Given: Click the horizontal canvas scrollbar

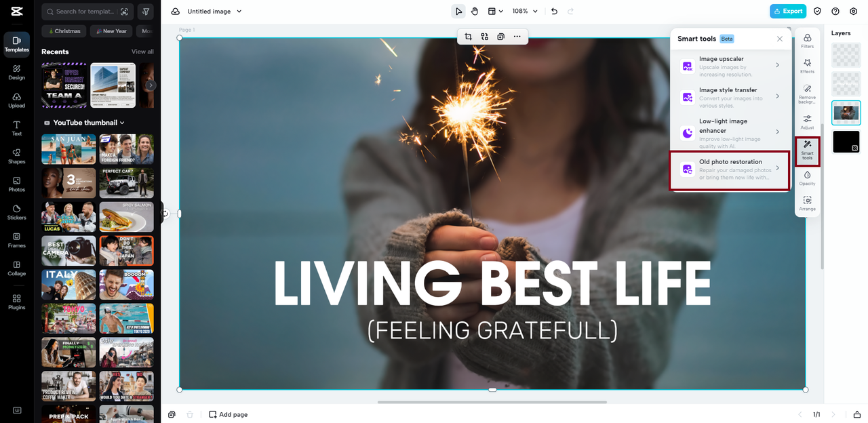Looking at the screenshot, I should coord(492,402).
